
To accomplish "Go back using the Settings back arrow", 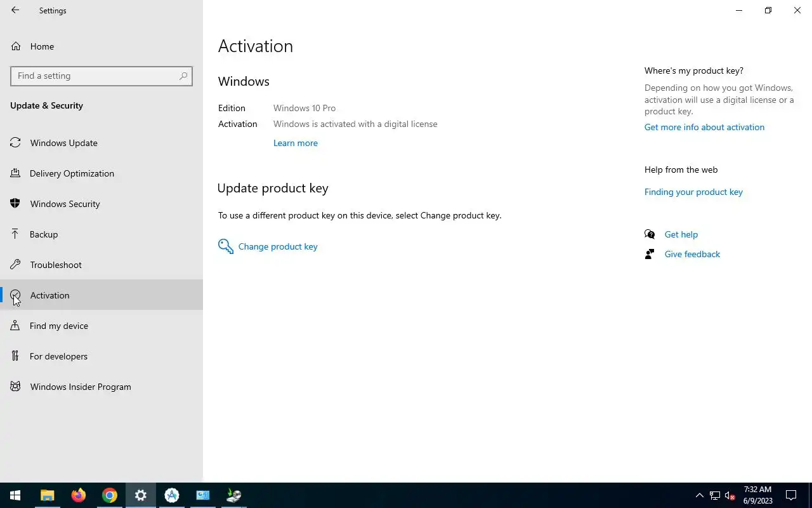I will click(15, 10).
